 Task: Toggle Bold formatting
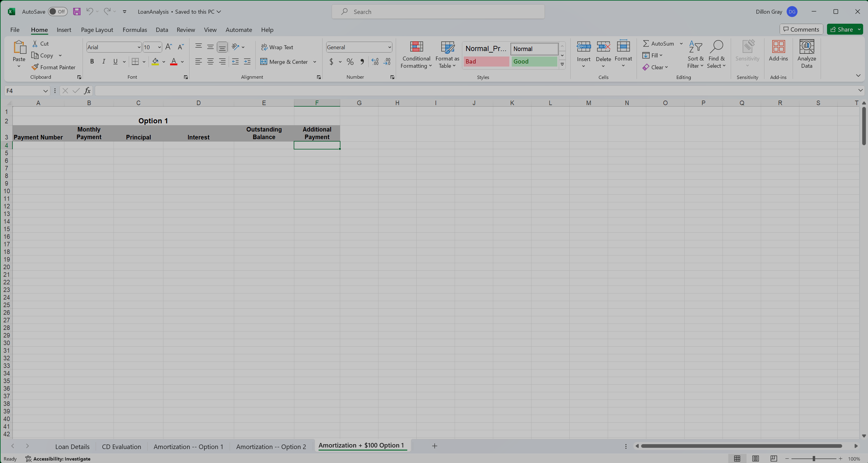click(x=92, y=62)
